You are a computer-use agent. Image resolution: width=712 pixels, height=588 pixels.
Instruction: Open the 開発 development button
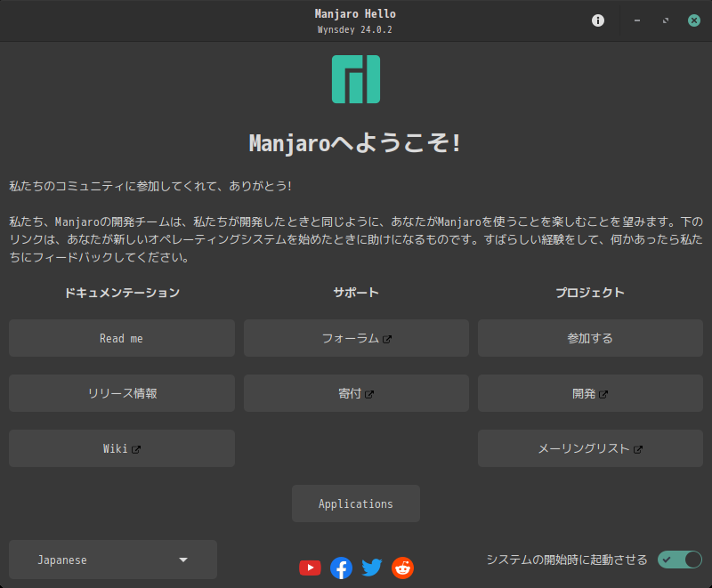click(x=590, y=393)
